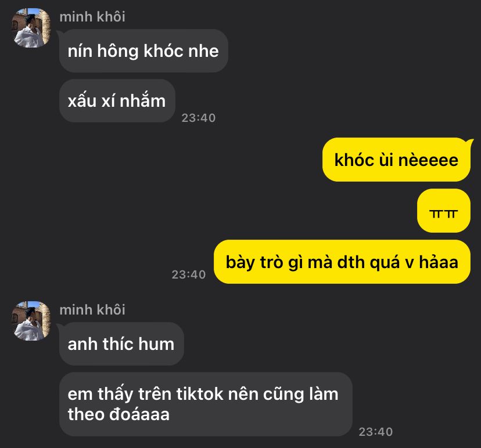The height and width of the screenshot is (448, 481).
Task: Click the word 'đoáaaa' in the last bubble
Action: click(x=139, y=414)
